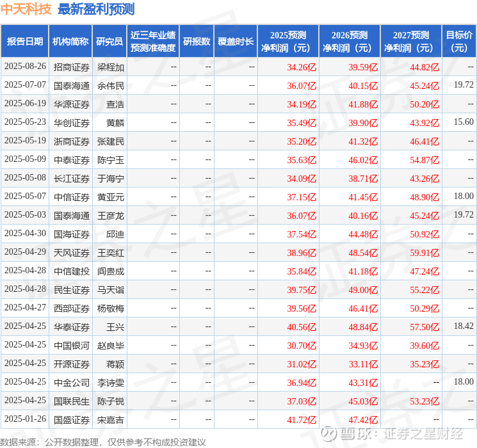Select 西部证券 institution cell
Screen dimensions: 477x448
[72, 308]
